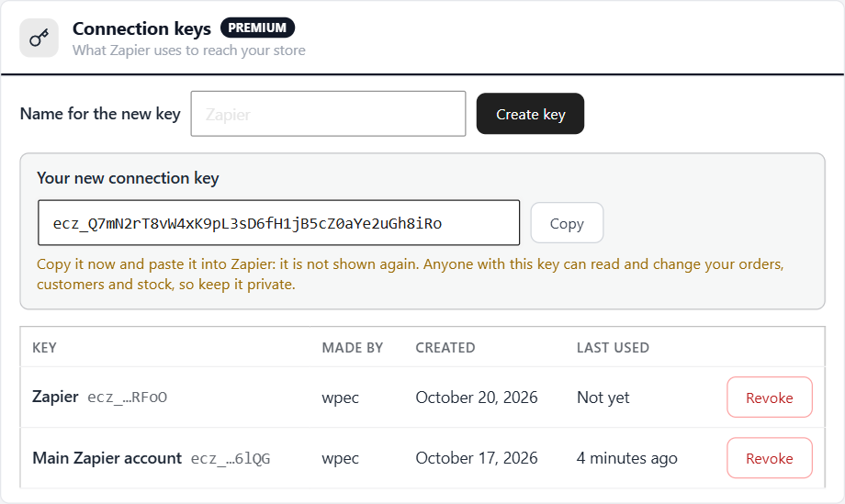Revoke the Zapier key ending RFoO
This screenshot has height=504, width=845.
pyautogui.click(x=769, y=398)
